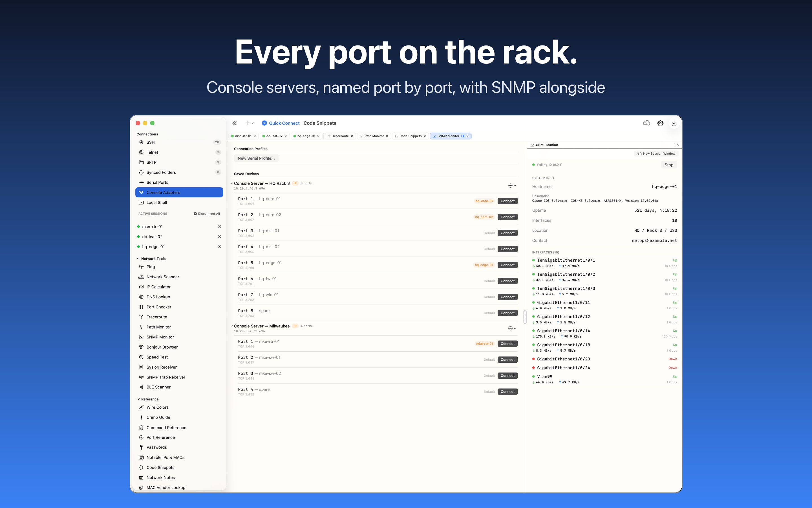Open SNMP Monitor in the sidebar
Image resolution: width=812 pixels, height=508 pixels.
coord(179,337)
